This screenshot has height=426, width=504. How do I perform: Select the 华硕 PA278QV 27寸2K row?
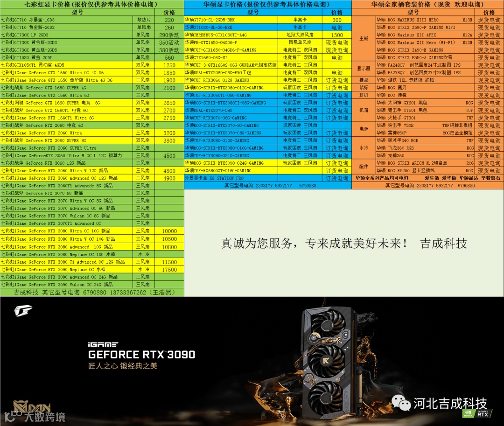[x=440, y=73]
